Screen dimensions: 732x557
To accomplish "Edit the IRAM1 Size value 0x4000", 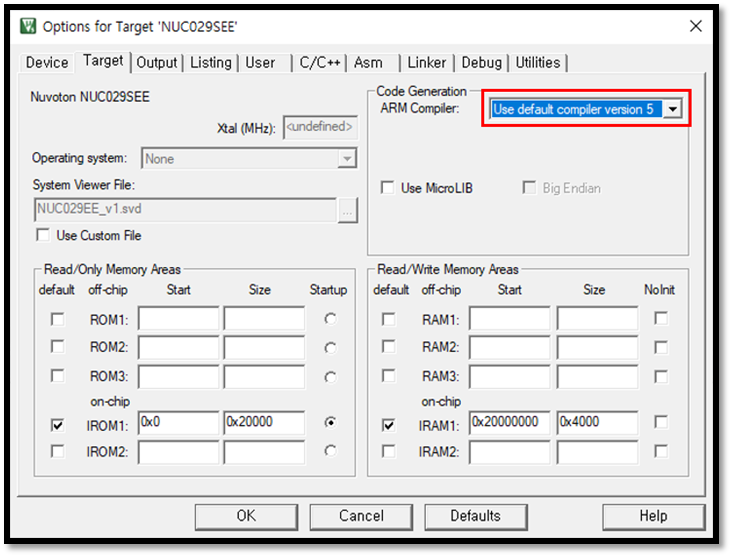I will coord(598,423).
